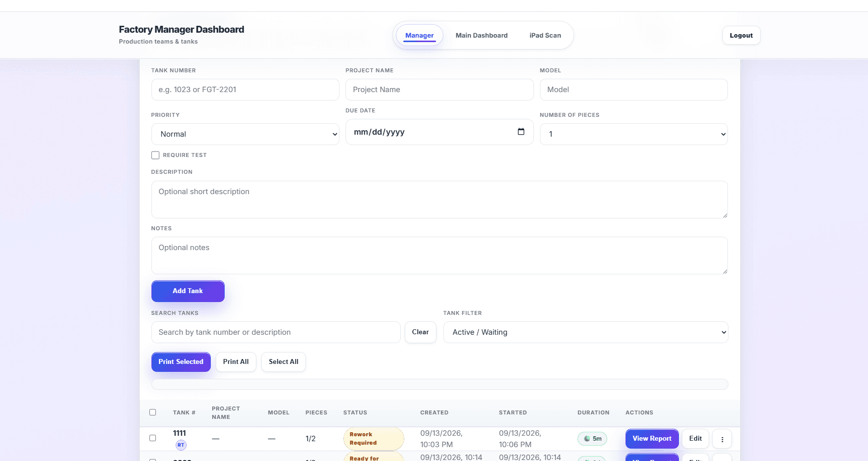Click the DURATION column header
This screenshot has width=868, height=461.
(x=593, y=412)
